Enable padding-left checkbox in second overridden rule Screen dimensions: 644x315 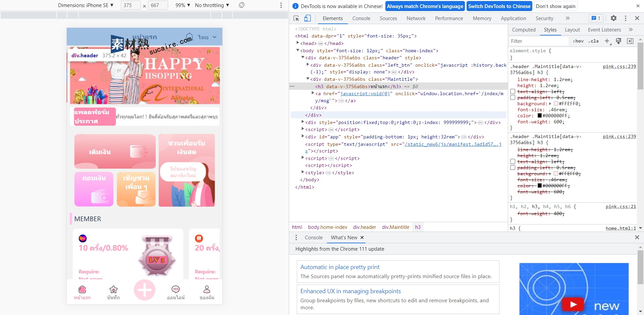point(513,168)
